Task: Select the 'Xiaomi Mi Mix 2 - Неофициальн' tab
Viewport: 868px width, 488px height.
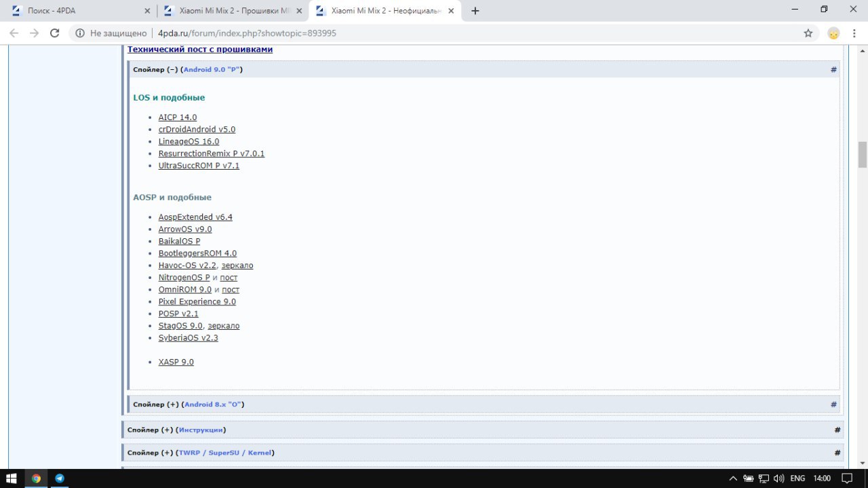Action: coord(384,11)
